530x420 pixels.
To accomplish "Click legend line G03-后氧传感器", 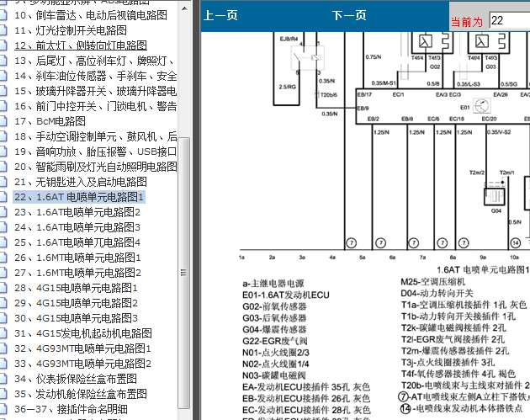I will 274,318.
